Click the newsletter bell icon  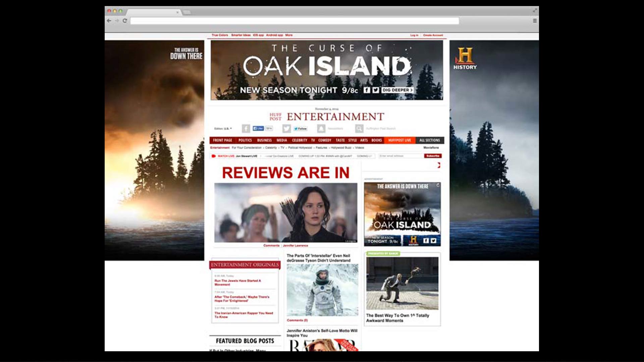point(321,128)
